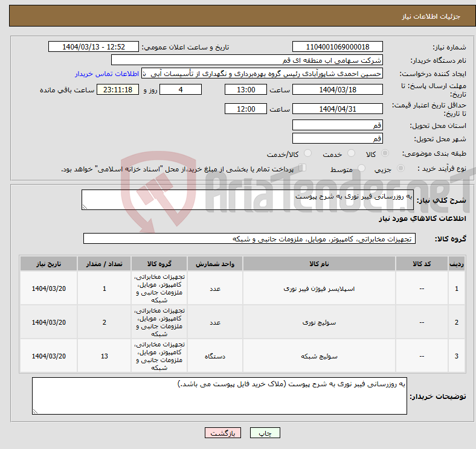Click unit عدد in سوئیچ نوری row
The height and width of the screenshot is (449, 476).
click(215, 322)
